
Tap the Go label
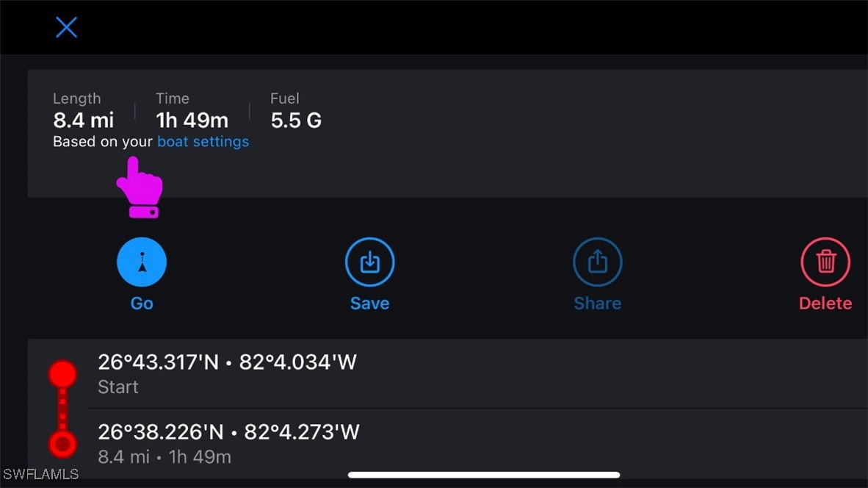click(142, 304)
